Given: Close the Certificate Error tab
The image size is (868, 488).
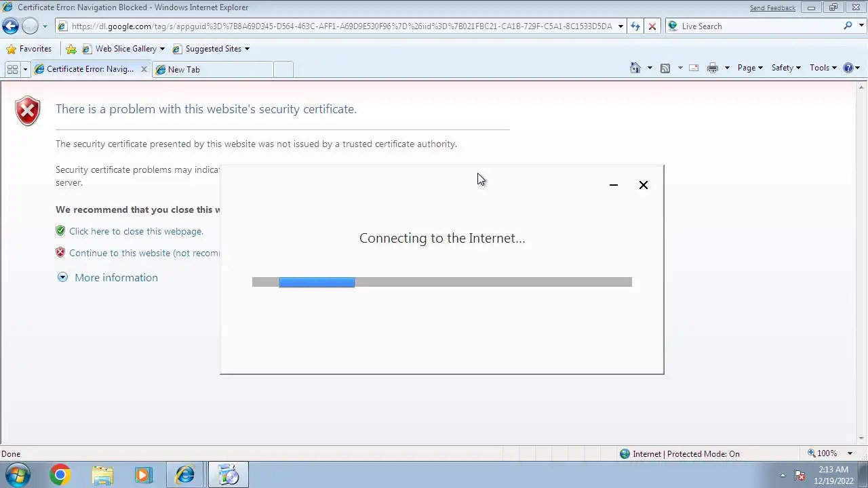Looking at the screenshot, I should tap(144, 69).
